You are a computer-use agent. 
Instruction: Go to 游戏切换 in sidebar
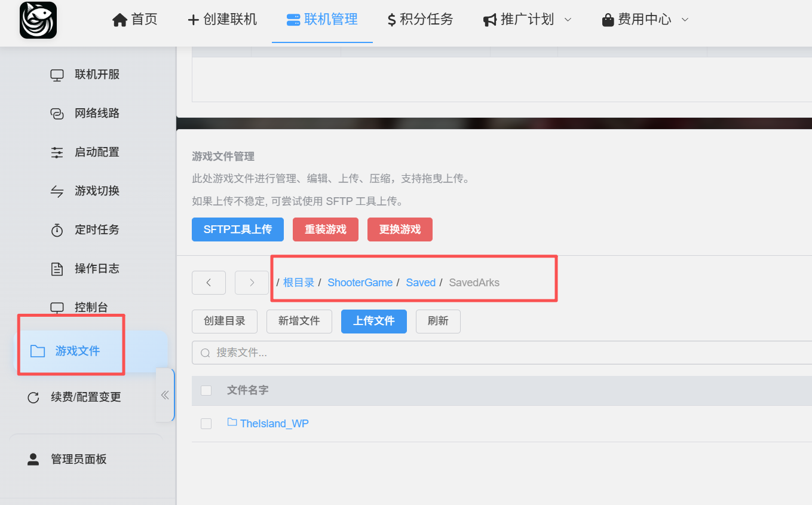coord(97,191)
